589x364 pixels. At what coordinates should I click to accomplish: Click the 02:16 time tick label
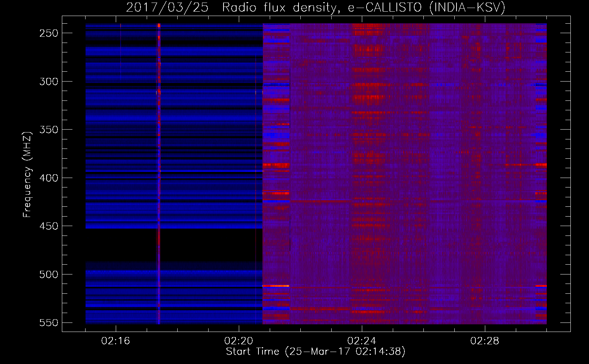click(x=116, y=341)
